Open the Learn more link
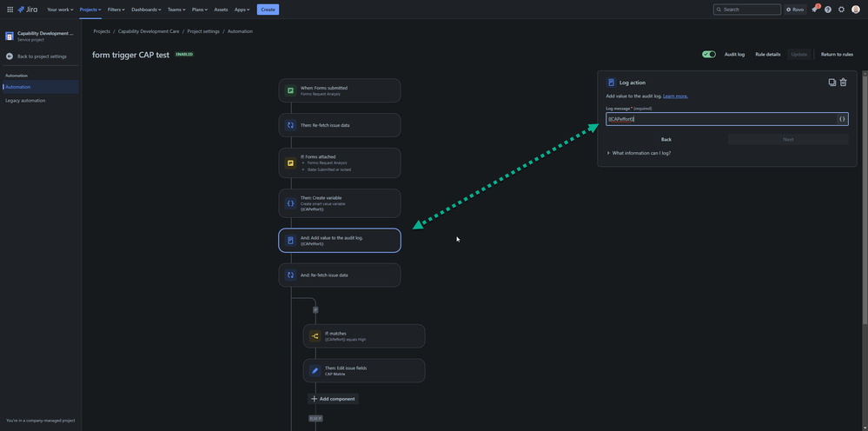The image size is (868, 431). click(675, 96)
